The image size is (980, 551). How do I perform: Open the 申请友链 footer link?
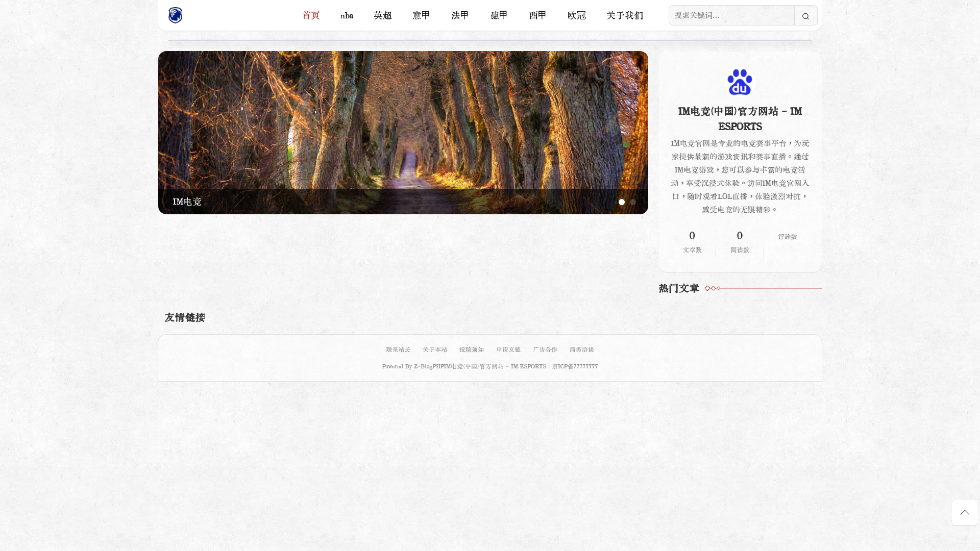tap(508, 349)
